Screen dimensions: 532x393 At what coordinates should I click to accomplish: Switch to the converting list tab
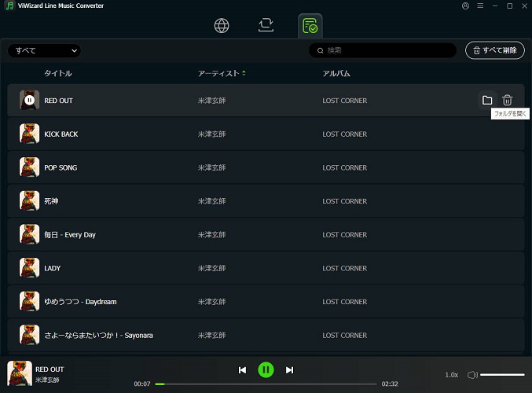(x=266, y=25)
